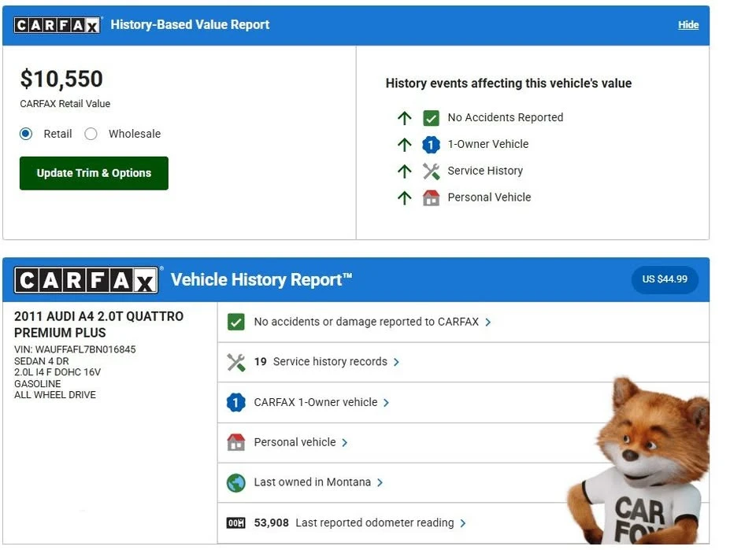Click the blue 1-Owner badge beside 1-Owner Vehicle

[x=431, y=145]
